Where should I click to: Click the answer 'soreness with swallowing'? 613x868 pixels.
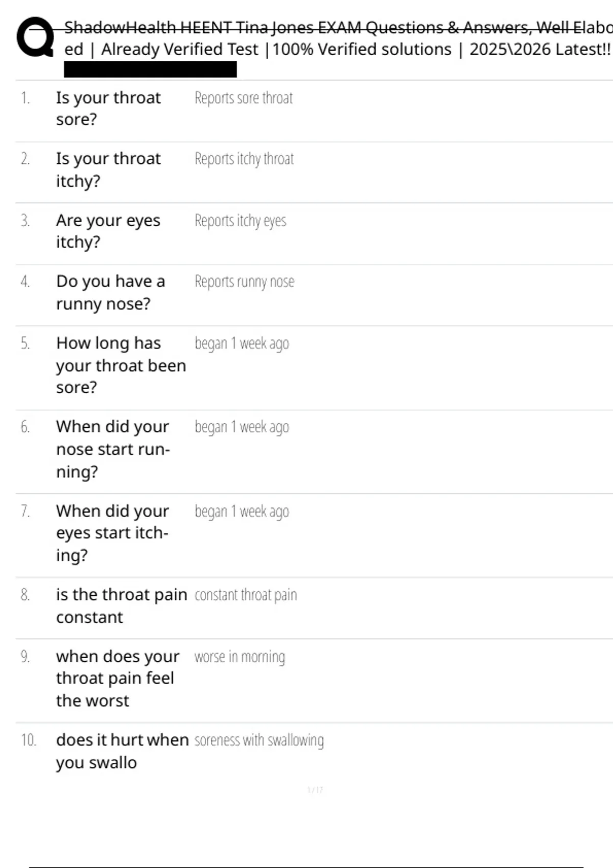coord(259,740)
